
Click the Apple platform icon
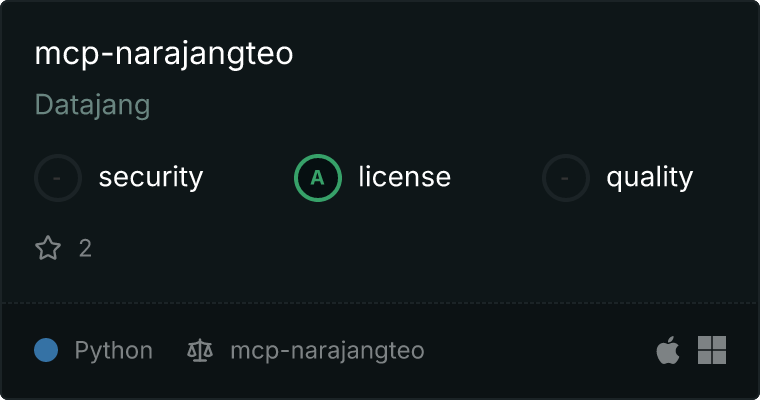pos(668,350)
